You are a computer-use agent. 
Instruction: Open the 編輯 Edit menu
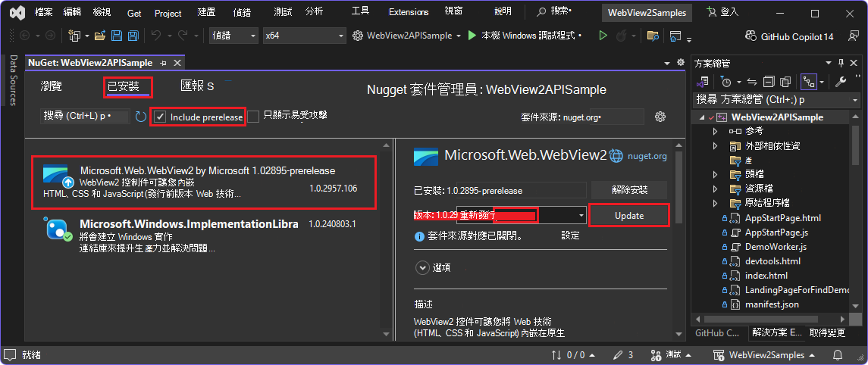click(72, 11)
